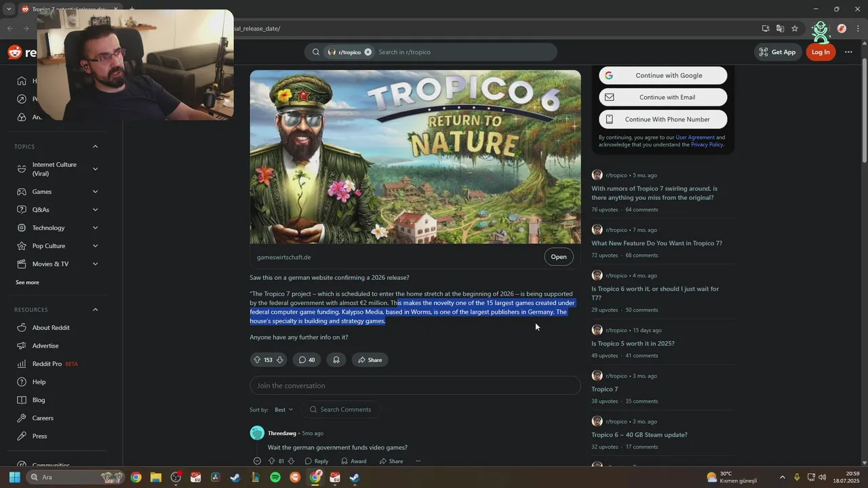Click the Join the conversation box
The image size is (868, 488).
click(x=415, y=386)
